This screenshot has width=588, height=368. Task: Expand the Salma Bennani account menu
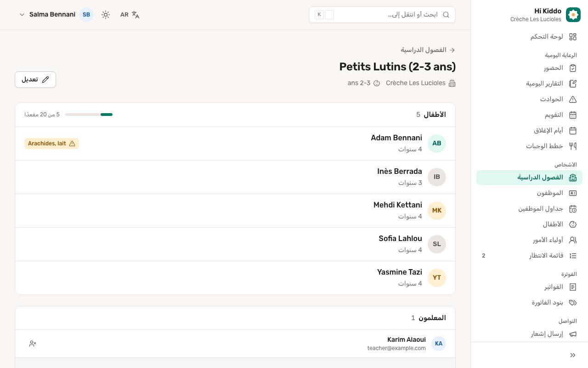(56, 15)
